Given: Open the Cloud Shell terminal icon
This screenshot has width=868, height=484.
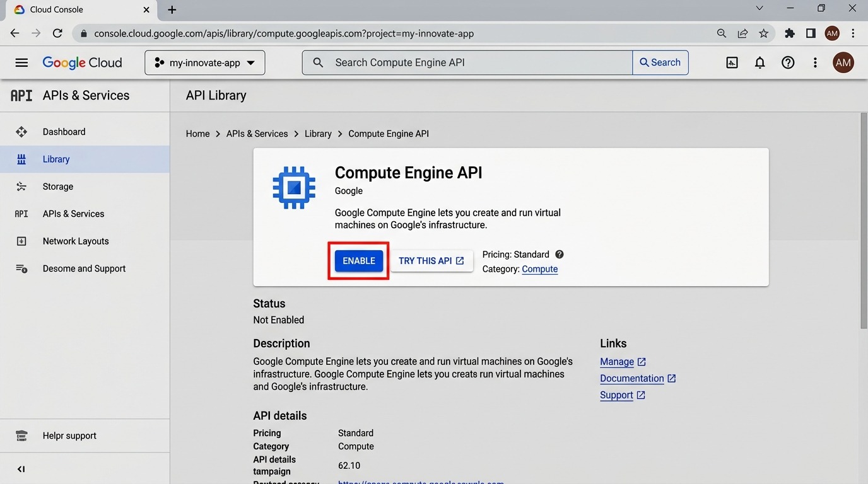Looking at the screenshot, I should pos(732,62).
